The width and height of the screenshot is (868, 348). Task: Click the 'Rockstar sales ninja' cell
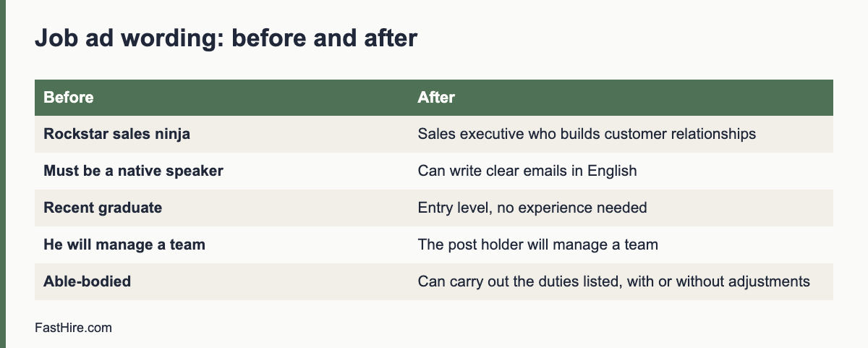[221, 134]
